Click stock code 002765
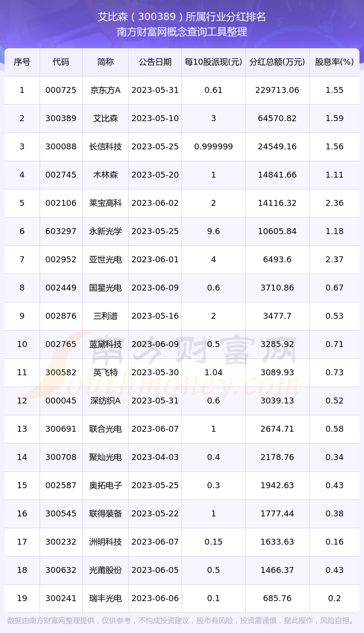 (x=61, y=344)
